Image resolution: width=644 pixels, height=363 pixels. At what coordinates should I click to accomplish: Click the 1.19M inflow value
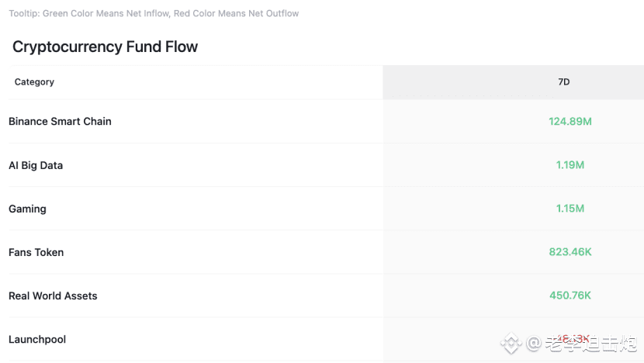click(x=570, y=165)
